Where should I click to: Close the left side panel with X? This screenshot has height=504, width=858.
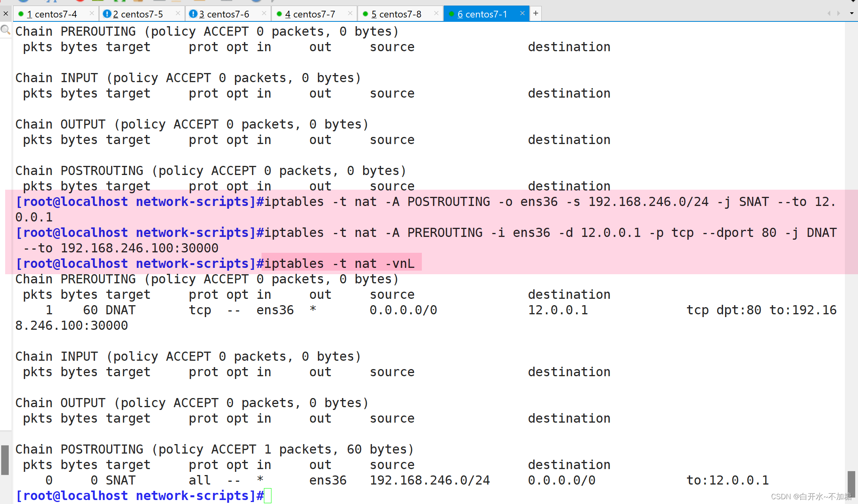click(6, 14)
